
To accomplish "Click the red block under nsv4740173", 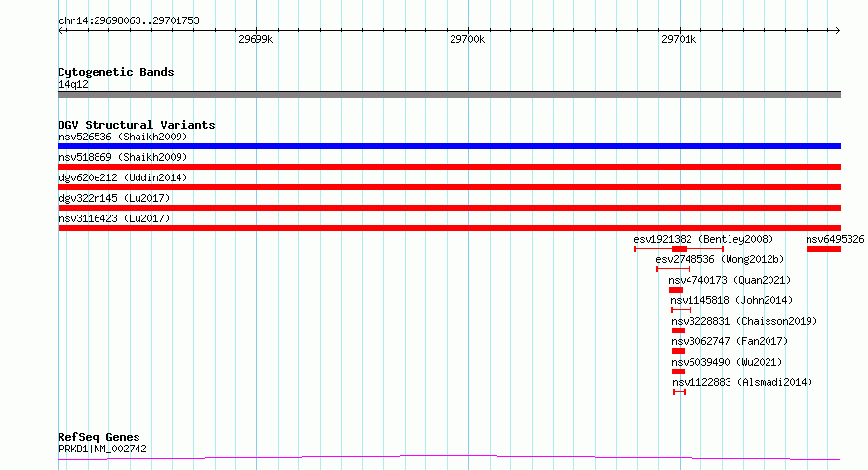I will (x=675, y=290).
